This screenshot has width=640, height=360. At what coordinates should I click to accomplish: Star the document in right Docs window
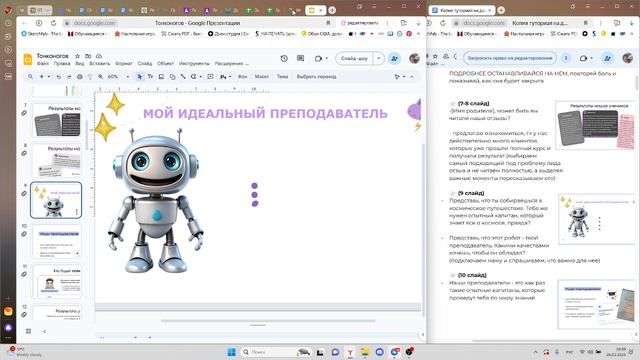(x=436, y=56)
